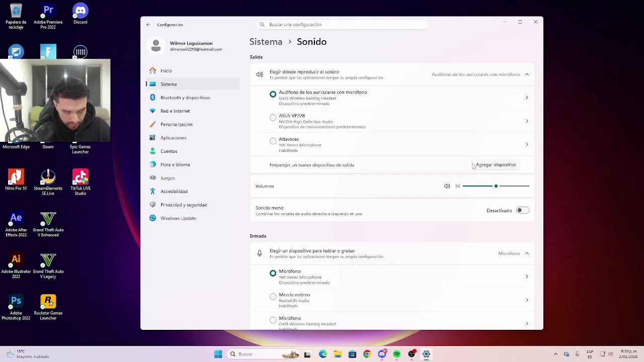Open the Discord desktop shortcut
Image resolution: width=644 pixels, height=362 pixels.
pyautogui.click(x=80, y=14)
